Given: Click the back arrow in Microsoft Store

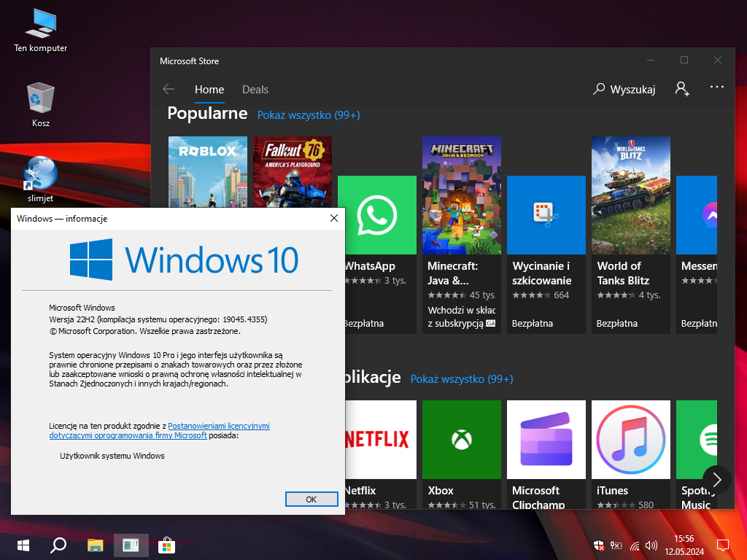Looking at the screenshot, I should (x=169, y=89).
